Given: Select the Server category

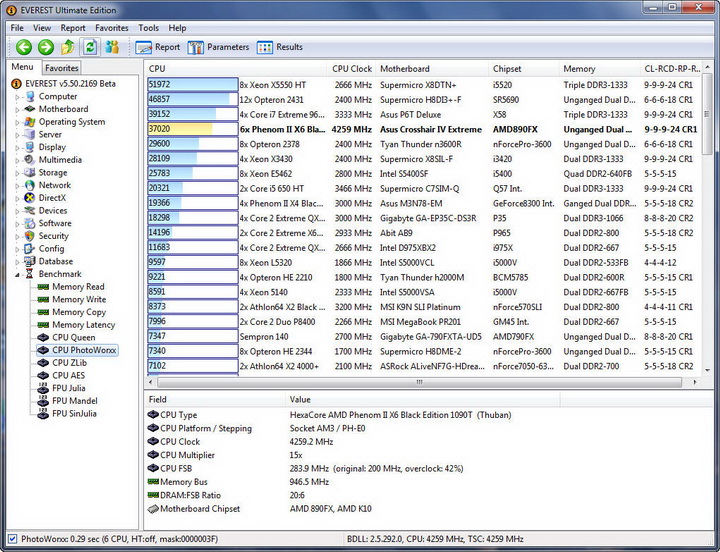Looking at the screenshot, I should [x=50, y=134].
